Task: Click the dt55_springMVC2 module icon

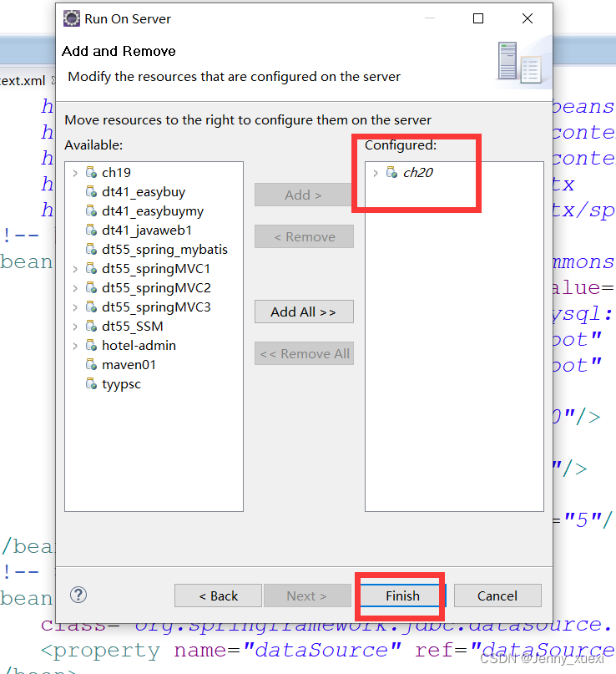Action: [x=91, y=287]
